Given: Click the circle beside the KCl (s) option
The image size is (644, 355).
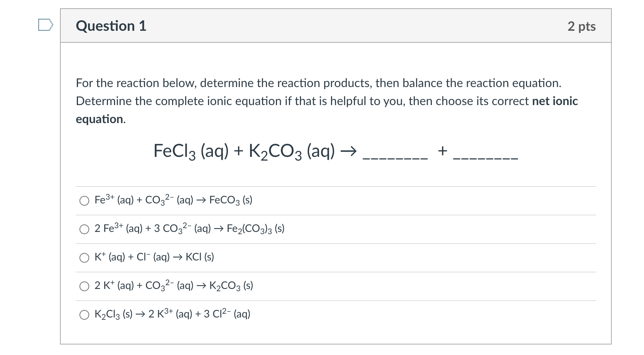Looking at the screenshot, I should coord(84,258).
